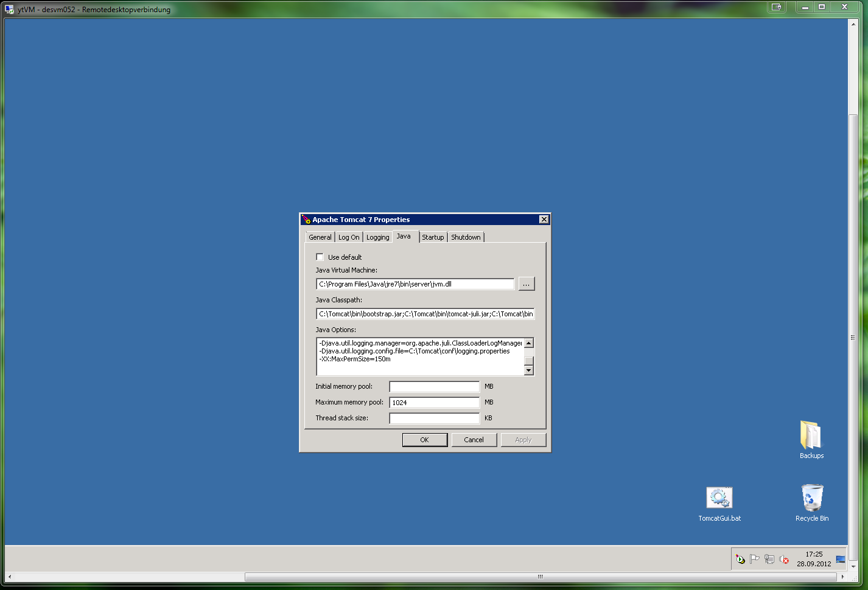Click the remote session scroll up arrow
The width and height of the screenshot is (868, 590).
click(x=853, y=23)
